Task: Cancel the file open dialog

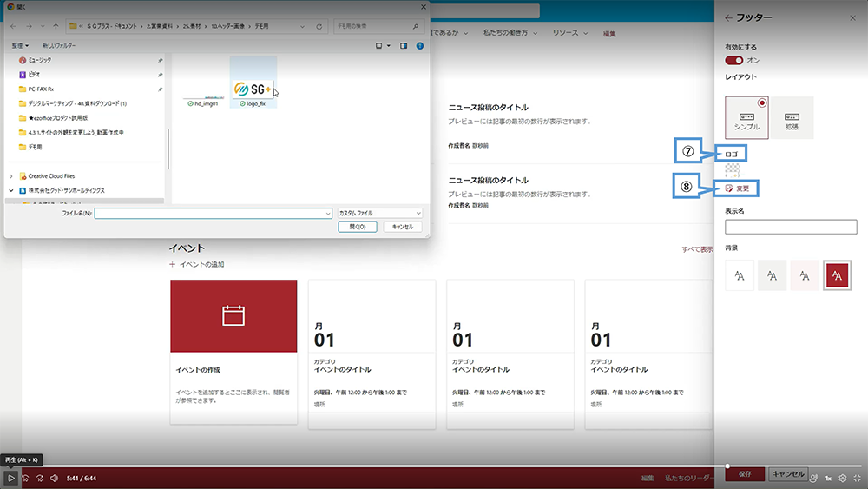Action: click(403, 227)
